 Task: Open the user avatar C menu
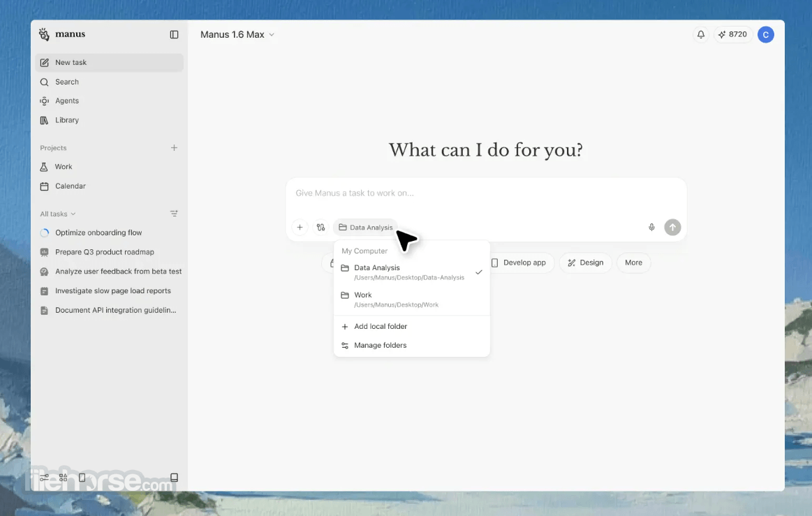pos(765,35)
